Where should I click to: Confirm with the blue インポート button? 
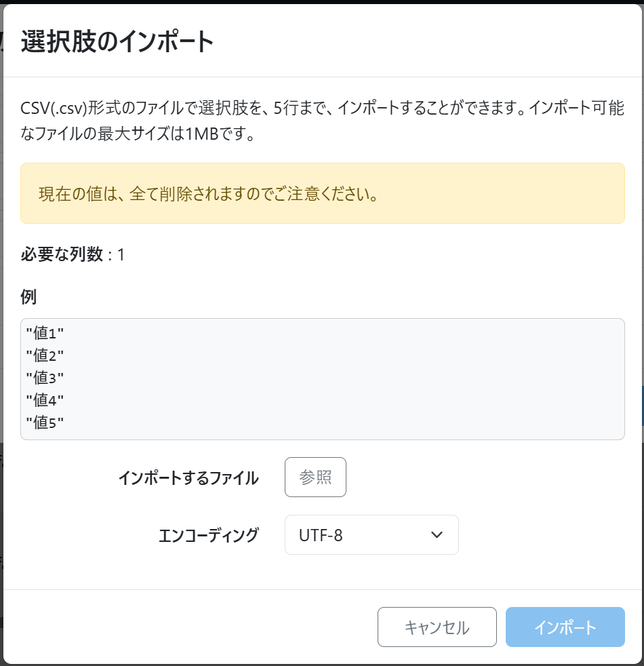(x=565, y=627)
